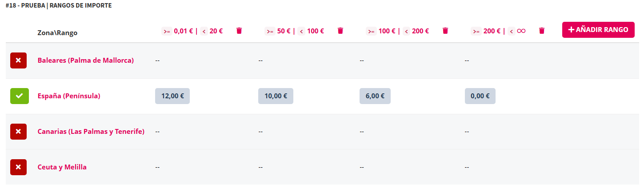Click the Añadir Rango button
This screenshot has width=644, height=189.
(x=598, y=30)
